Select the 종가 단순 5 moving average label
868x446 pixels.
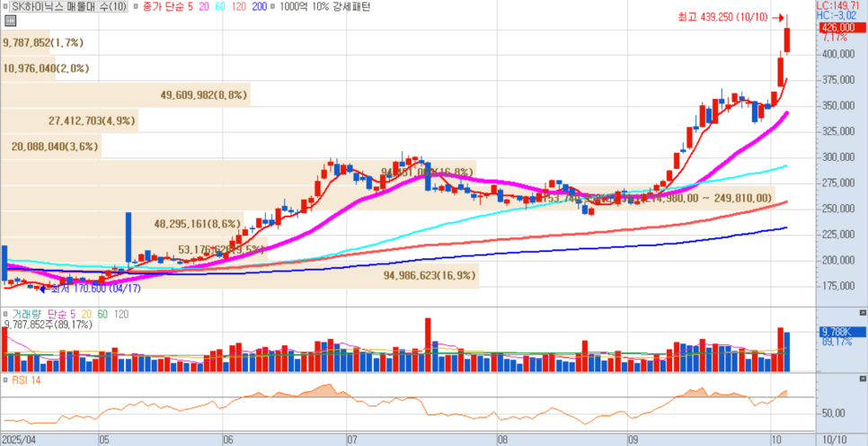pyautogui.click(x=166, y=6)
